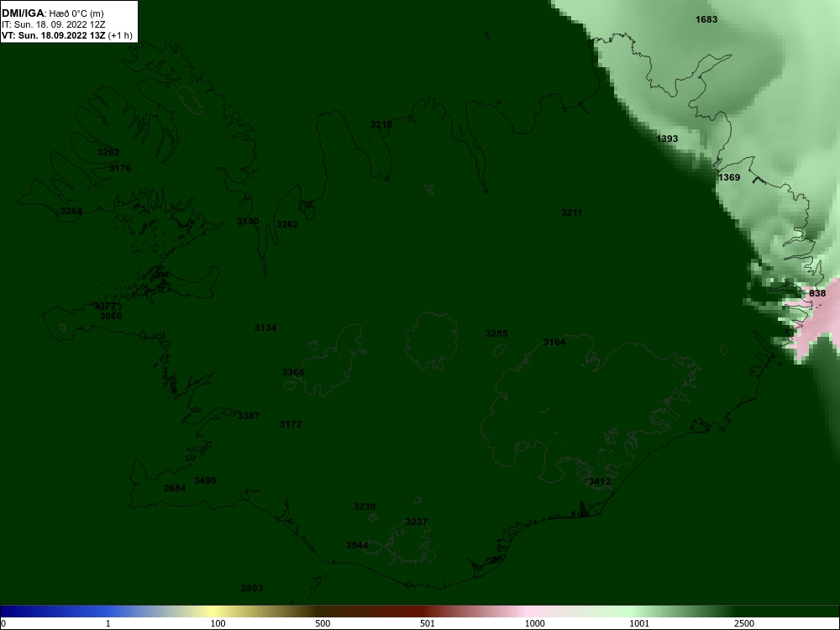Click the 100 label on the color scale
This screenshot has height=630, width=840.
[x=218, y=623]
